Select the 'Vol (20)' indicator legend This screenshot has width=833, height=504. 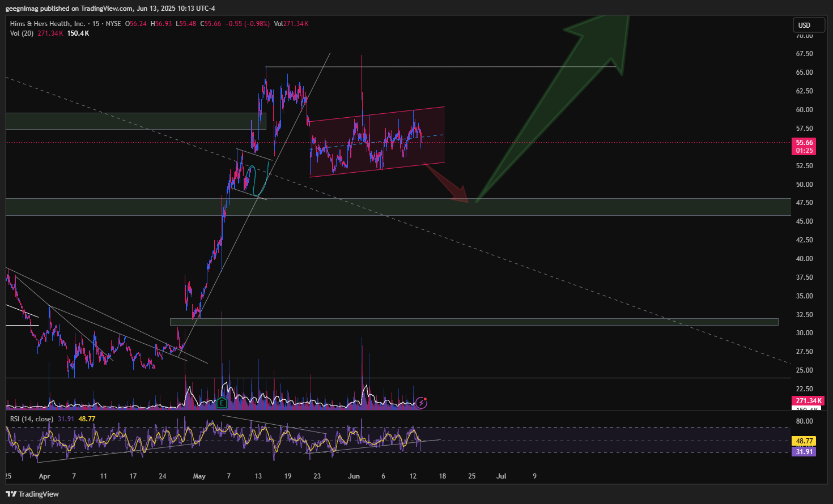tap(22, 33)
